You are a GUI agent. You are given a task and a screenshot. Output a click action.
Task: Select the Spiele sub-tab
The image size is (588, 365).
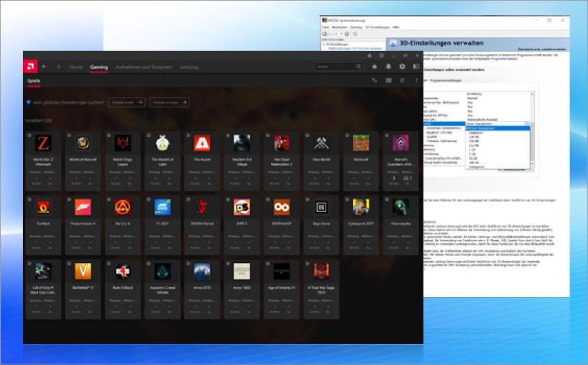[34, 80]
